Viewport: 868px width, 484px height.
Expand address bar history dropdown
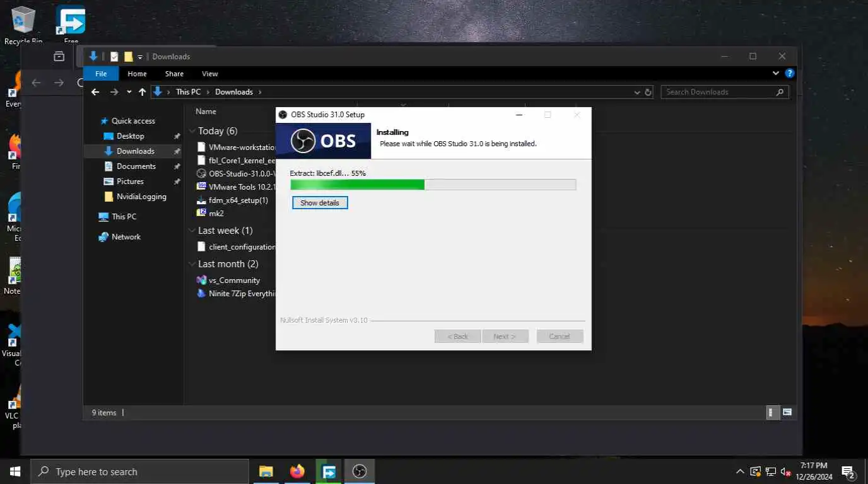[x=637, y=92]
